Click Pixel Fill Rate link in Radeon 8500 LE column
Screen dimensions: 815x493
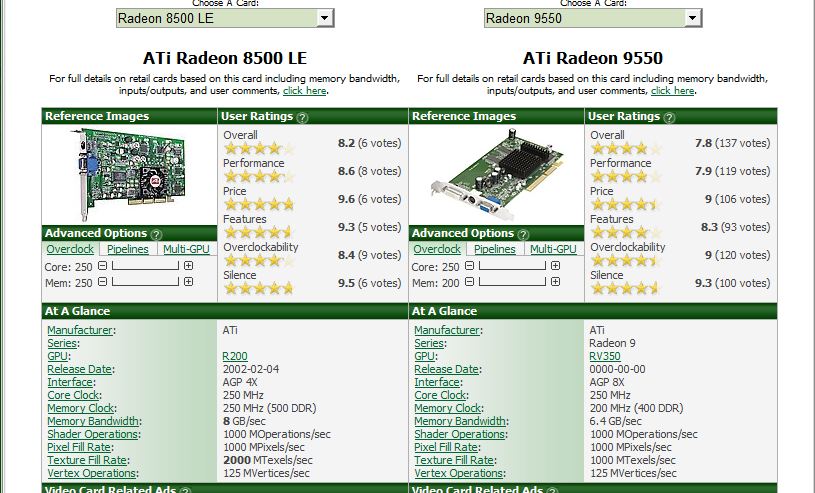pos(79,447)
